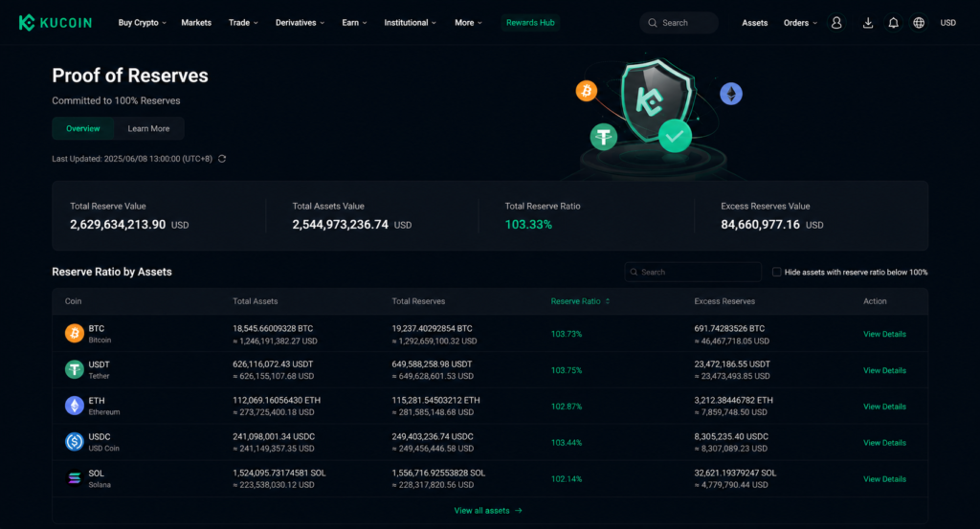Image resolution: width=980 pixels, height=529 pixels.
Task: Click the download app icon
Action: (867, 23)
